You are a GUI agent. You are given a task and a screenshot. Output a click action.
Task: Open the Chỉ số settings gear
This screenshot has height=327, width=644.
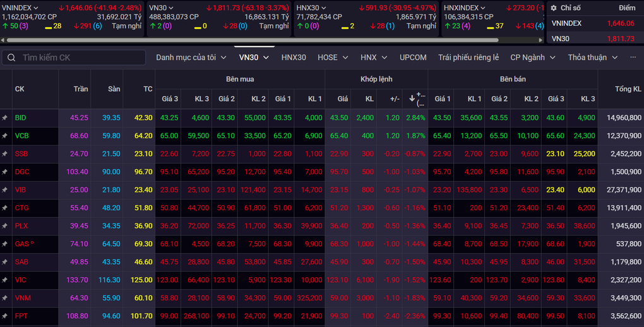pyautogui.click(x=554, y=8)
